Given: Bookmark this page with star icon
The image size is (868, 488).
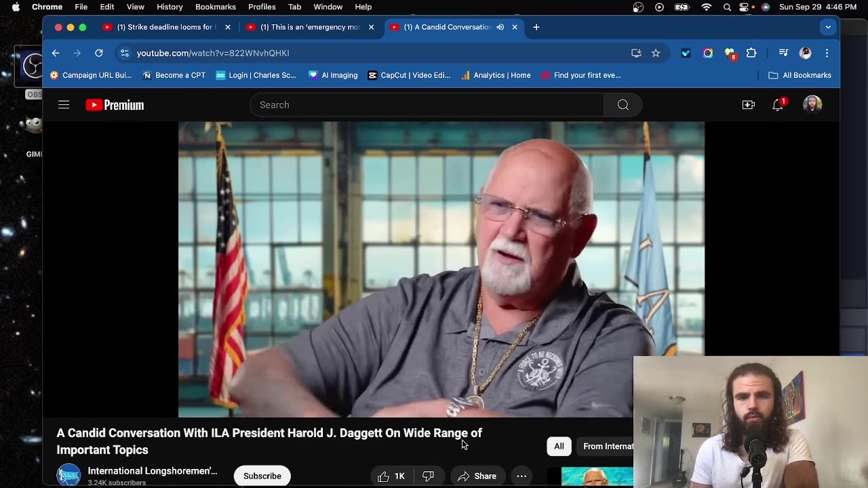Looking at the screenshot, I should (656, 53).
